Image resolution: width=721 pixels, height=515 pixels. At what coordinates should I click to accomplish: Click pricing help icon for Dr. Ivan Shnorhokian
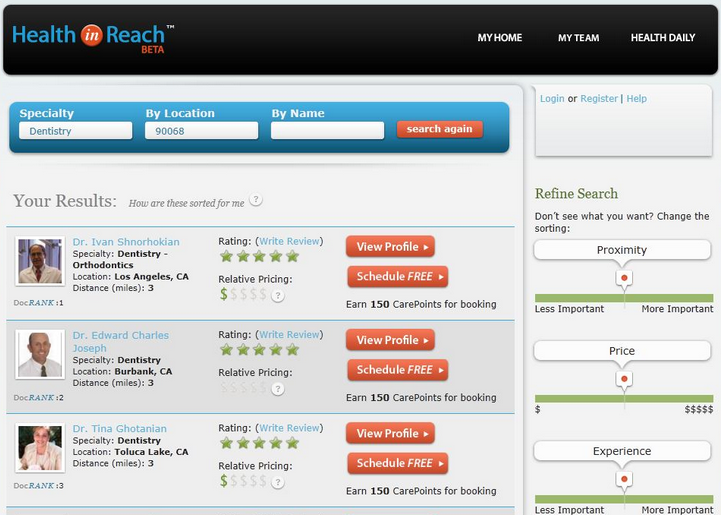pos(277,296)
